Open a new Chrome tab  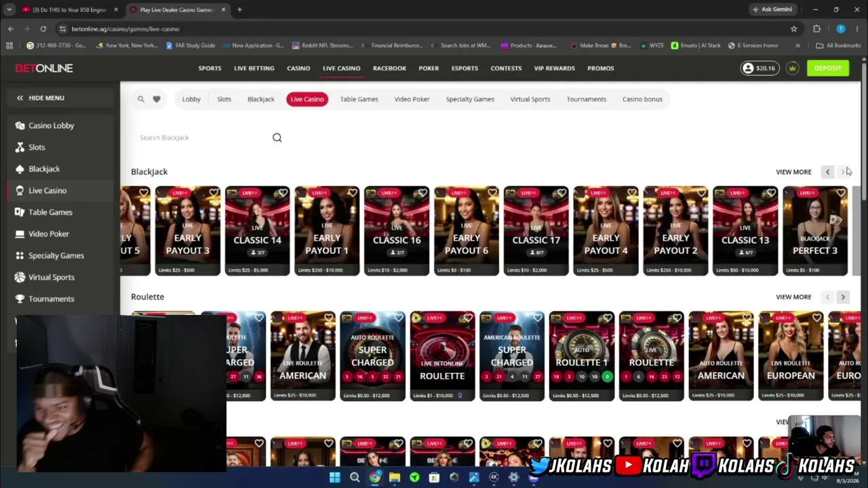pos(239,9)
